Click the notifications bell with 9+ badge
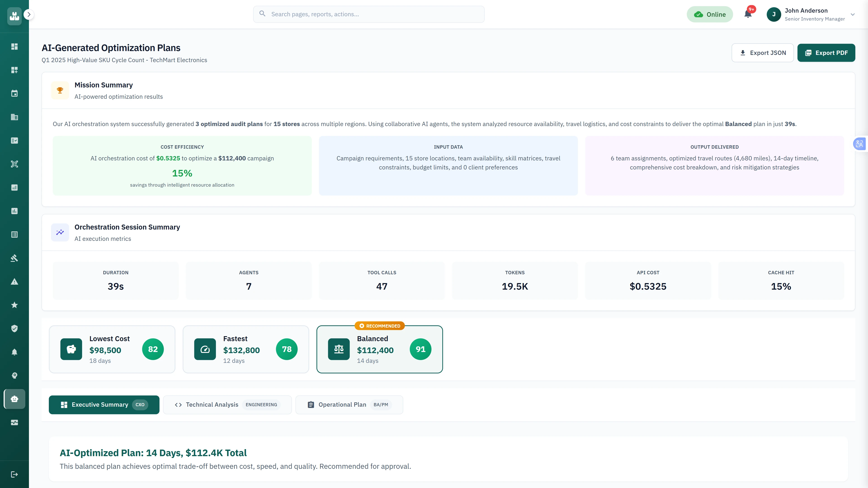 pyautogui.click(x=748, y=14)
